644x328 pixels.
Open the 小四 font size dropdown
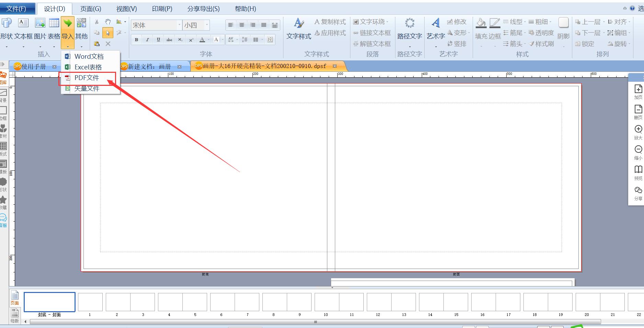(207, 25)
